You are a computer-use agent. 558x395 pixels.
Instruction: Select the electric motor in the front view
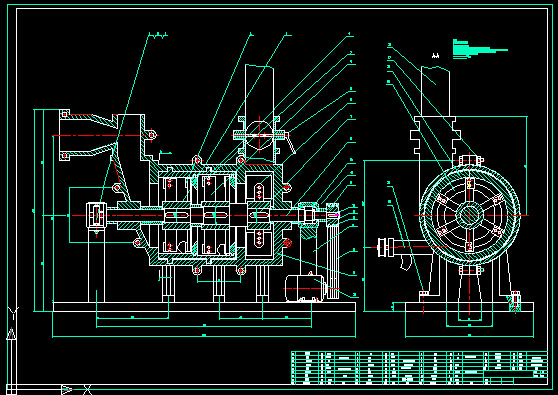[x=305, y=288]
